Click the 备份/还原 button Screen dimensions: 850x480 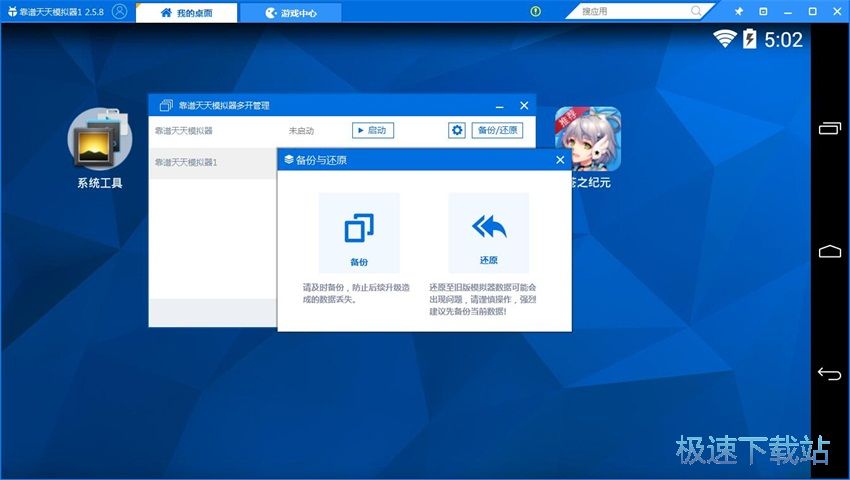pos(498,130)
